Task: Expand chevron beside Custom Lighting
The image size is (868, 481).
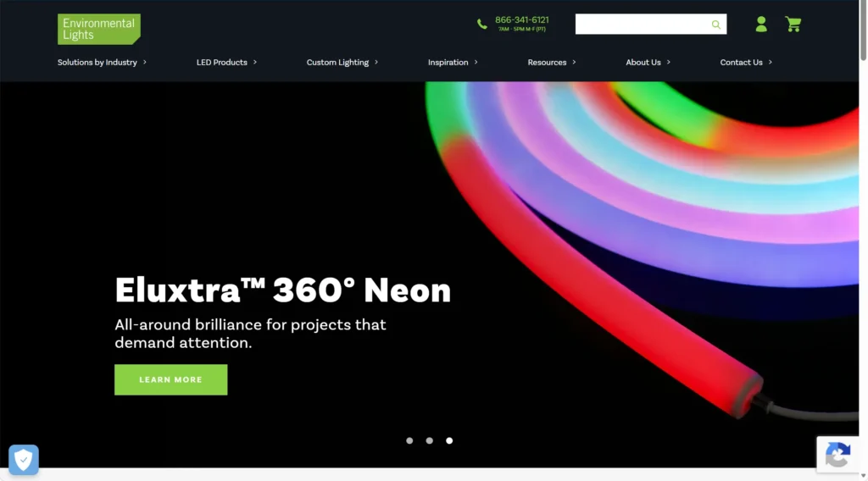Action: coord(376,62)
